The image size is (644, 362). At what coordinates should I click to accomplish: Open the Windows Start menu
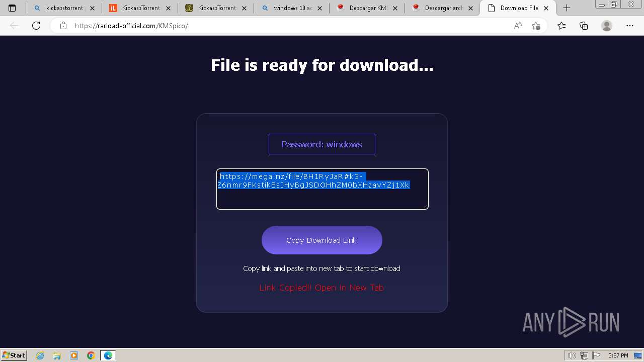click(x=14, y=355)
